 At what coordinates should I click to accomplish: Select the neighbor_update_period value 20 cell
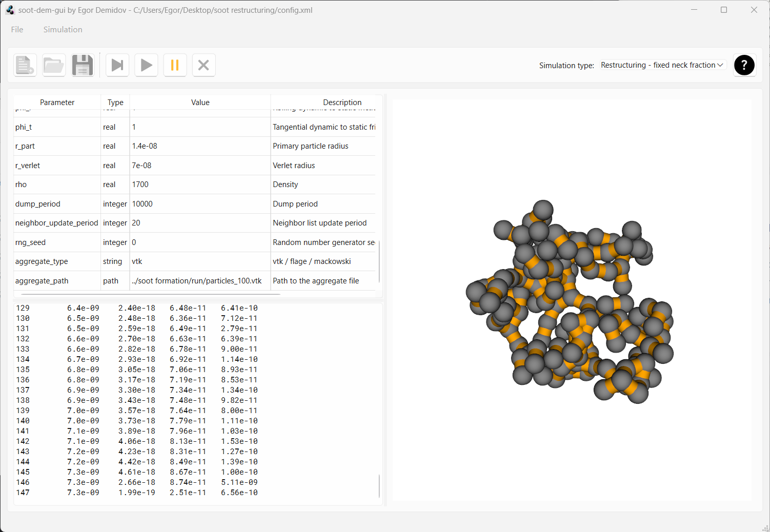point(200,223)
